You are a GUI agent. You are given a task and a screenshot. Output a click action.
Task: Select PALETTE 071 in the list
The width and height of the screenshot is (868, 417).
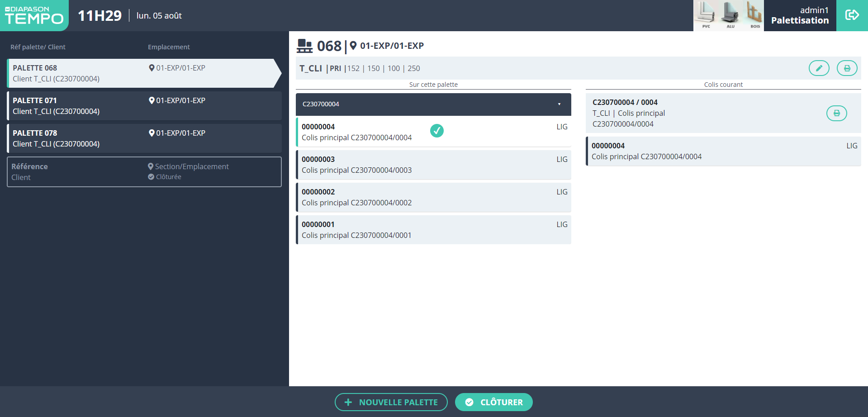point(144,106)
